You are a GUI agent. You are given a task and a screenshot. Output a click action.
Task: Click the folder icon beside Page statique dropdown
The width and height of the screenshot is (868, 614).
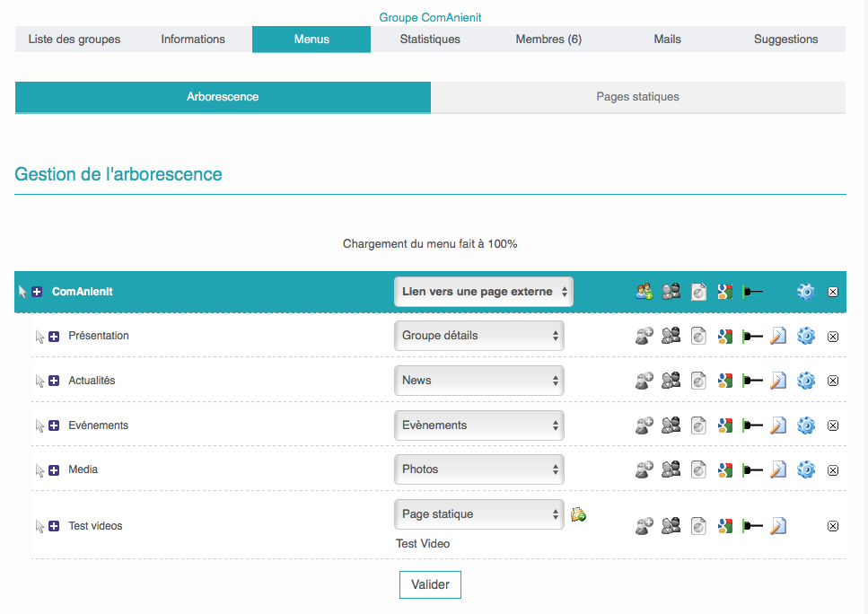tap(578, 514)
